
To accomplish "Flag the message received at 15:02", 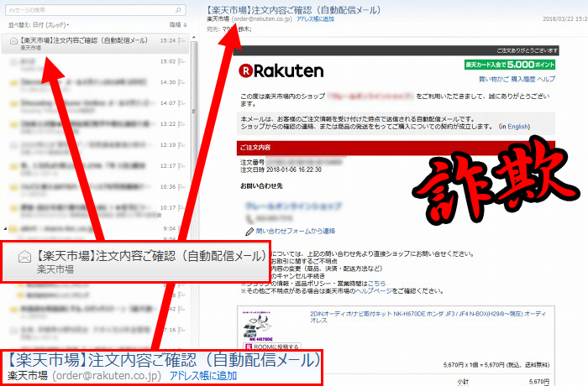I will coord(182,61).
